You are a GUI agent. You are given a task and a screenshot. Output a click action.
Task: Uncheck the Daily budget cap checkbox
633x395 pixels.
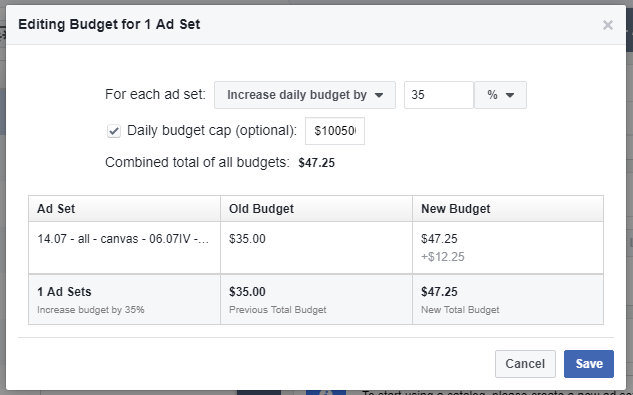114,131
